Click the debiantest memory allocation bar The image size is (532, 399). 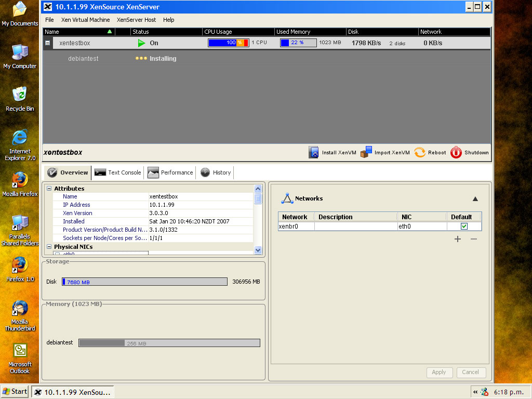[169, 343]
